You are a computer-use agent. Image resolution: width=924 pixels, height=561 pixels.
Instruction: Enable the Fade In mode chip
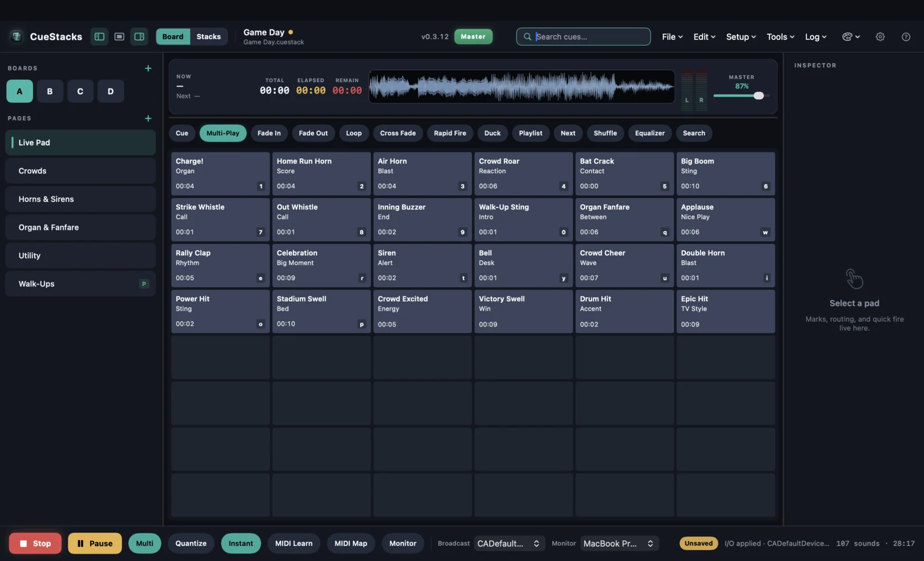pyautogui.click(x=269, y=133)
